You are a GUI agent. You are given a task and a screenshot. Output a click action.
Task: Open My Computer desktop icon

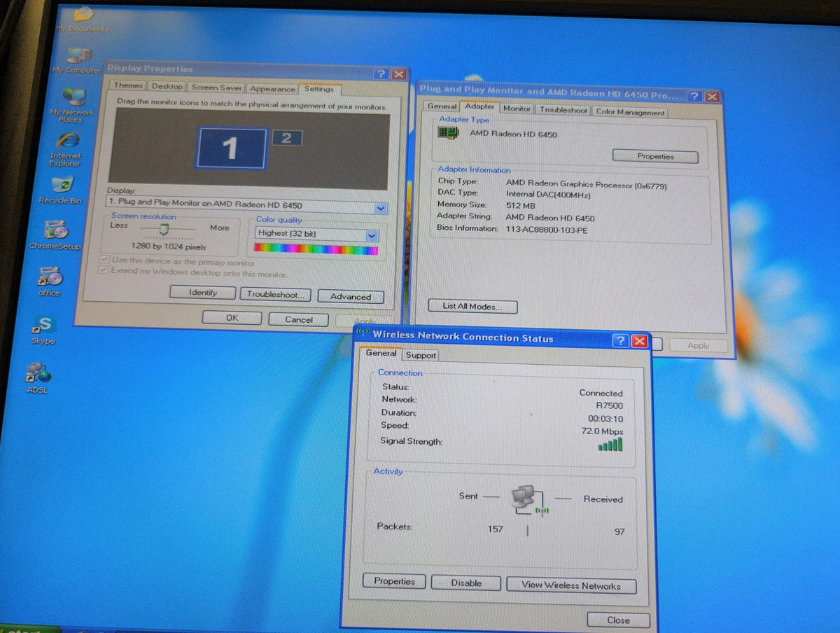coord(77,60)
